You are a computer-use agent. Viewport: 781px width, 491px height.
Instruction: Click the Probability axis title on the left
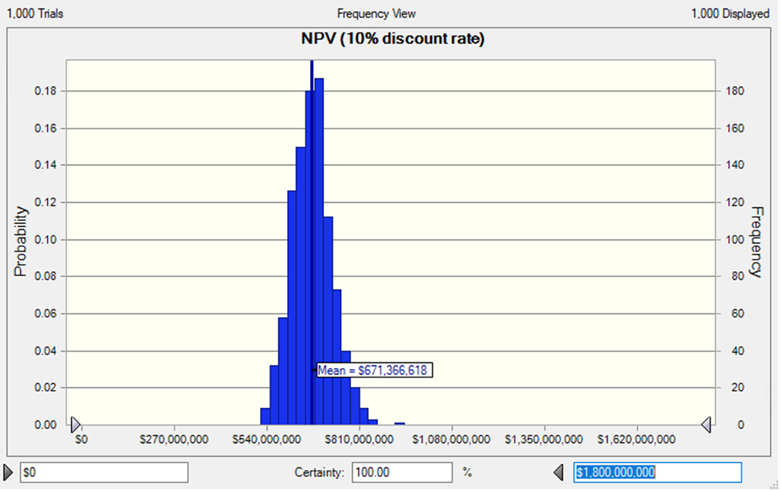(x=19, y=242)
